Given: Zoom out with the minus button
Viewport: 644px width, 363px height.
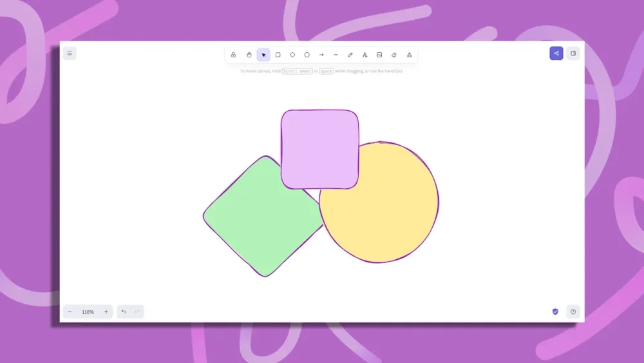Looking at the screenshot, I should (x=70, y=312).
